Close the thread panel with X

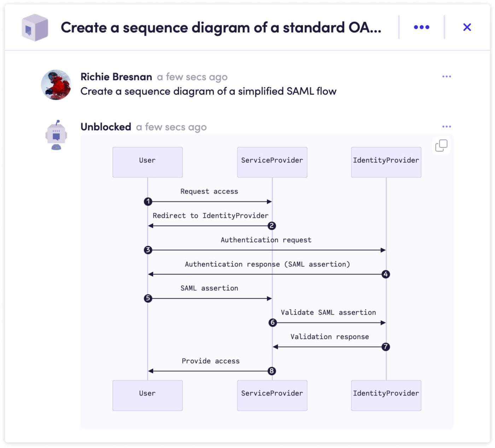click(467, 27)
